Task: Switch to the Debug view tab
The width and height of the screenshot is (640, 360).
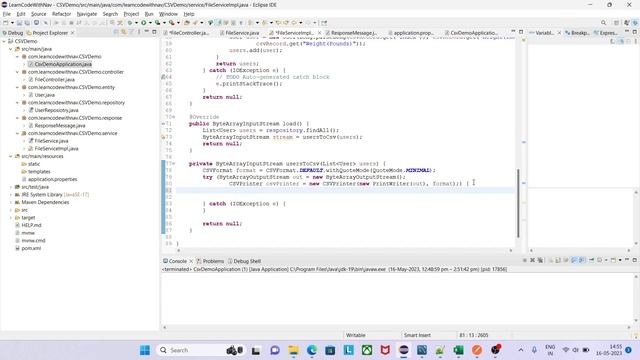Action: tap(13, 33)
